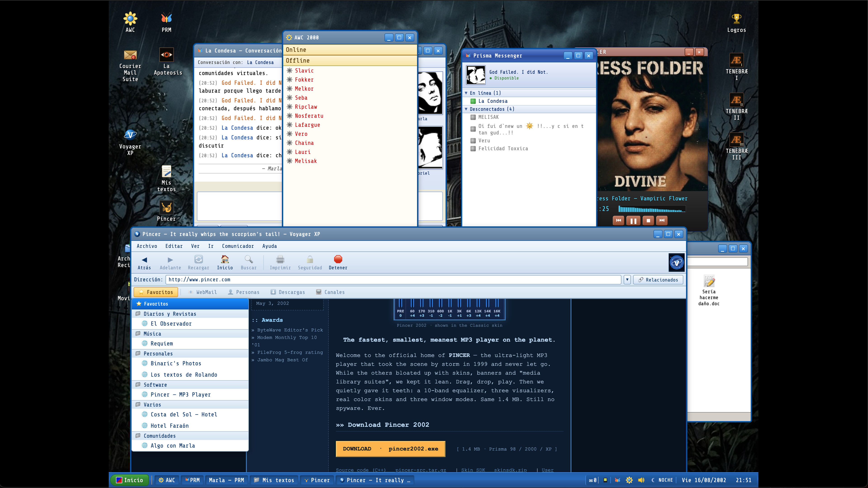The height and width of the screenshot is (488, 868).
Task: Skip to next track in Pincer player
Action: (662, 221)
